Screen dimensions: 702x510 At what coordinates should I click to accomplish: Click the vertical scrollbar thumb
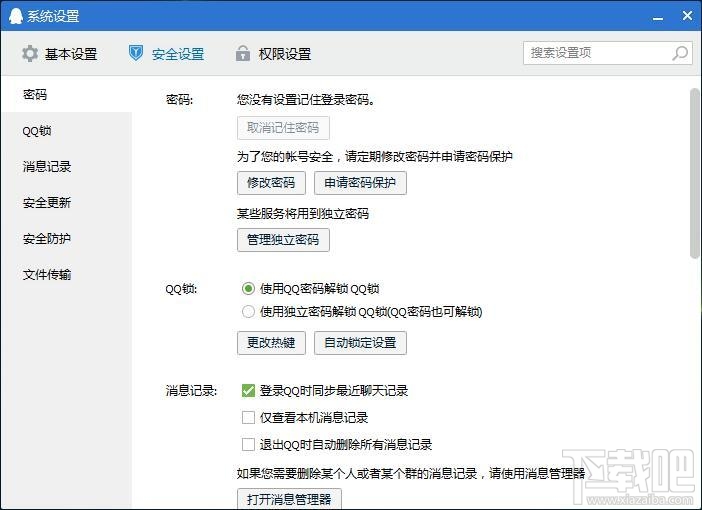click(x=695, y=172)
